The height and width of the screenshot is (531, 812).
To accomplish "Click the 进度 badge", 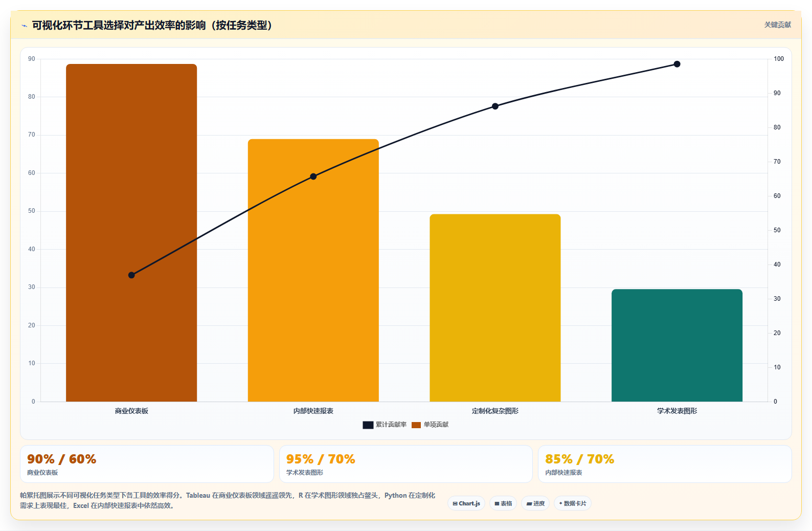I will coord(536,503).
